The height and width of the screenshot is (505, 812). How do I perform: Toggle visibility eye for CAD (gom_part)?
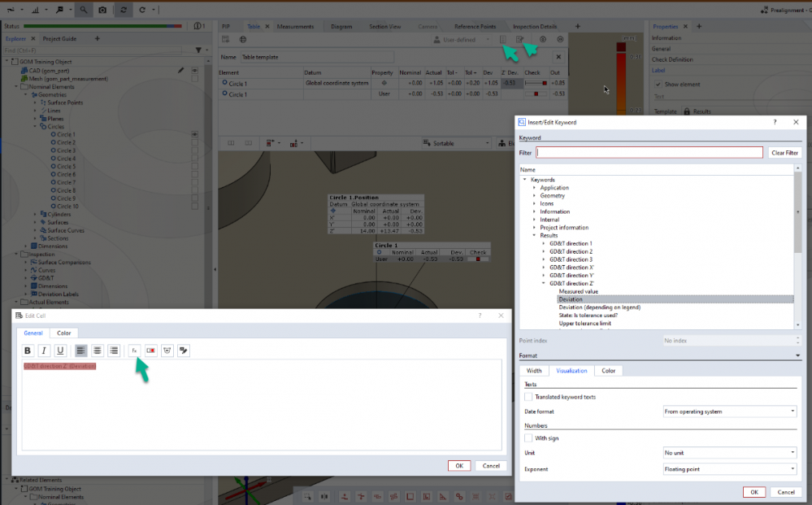tap(195, 71)
